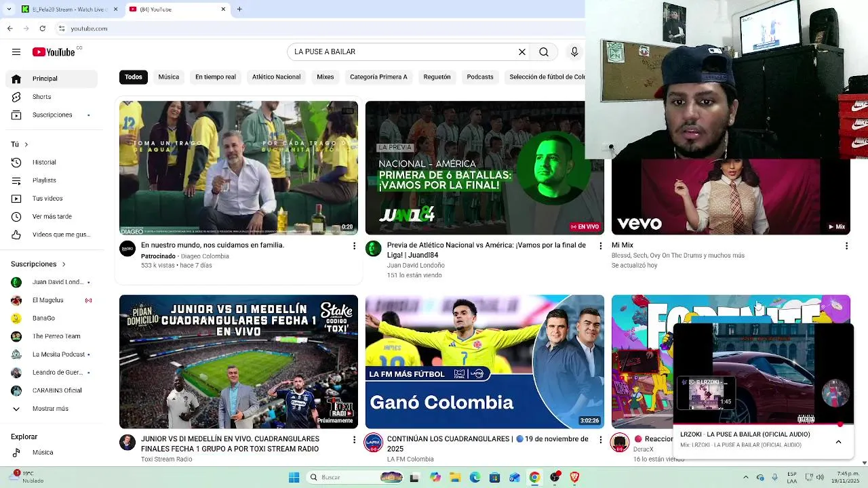Reload the page with the refresh icon
This screenshot has height=488, width=868.
coord(43,28)
